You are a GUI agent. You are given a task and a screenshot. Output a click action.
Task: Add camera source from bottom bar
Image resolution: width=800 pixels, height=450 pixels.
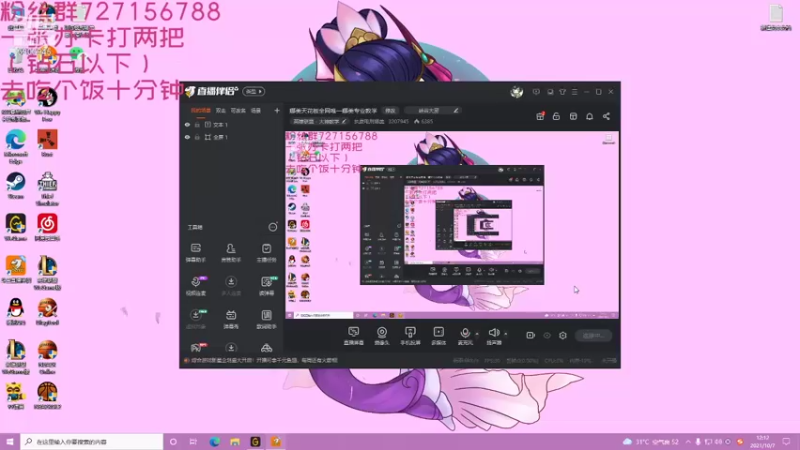point(382,336)
